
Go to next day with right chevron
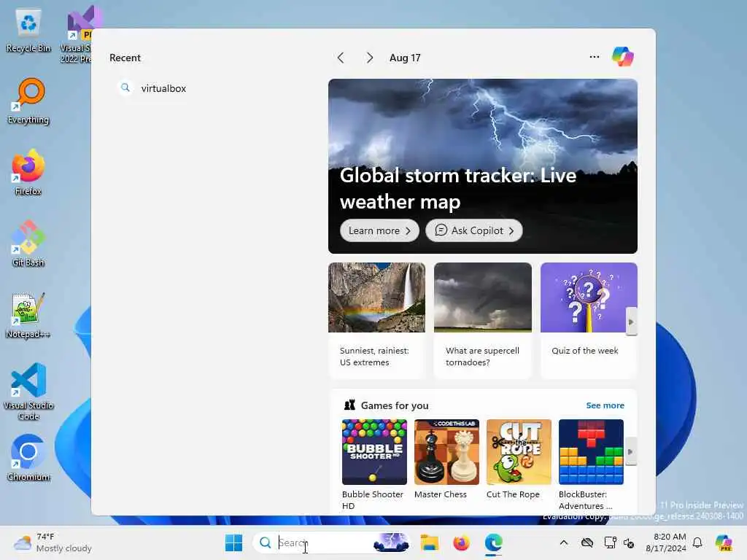point(370,58)
